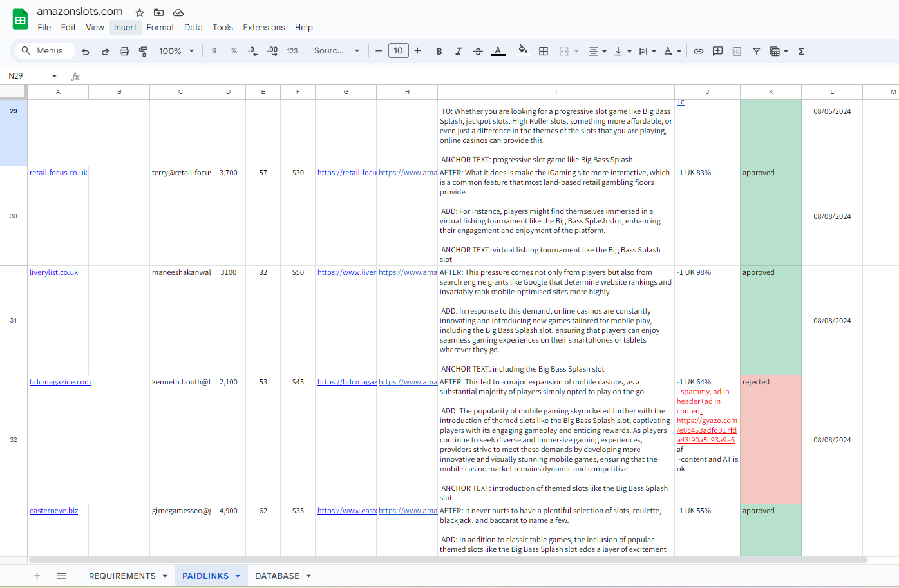899x588 pixels.
Task: Open the gyazo.com link in column J
Action: (707, 430)
